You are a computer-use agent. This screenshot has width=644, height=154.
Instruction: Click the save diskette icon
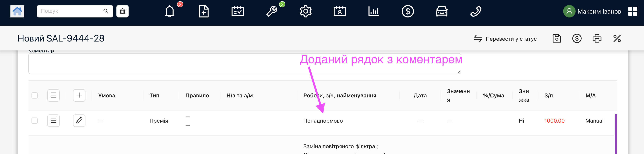pyautogui.click(x=556, y=39)
